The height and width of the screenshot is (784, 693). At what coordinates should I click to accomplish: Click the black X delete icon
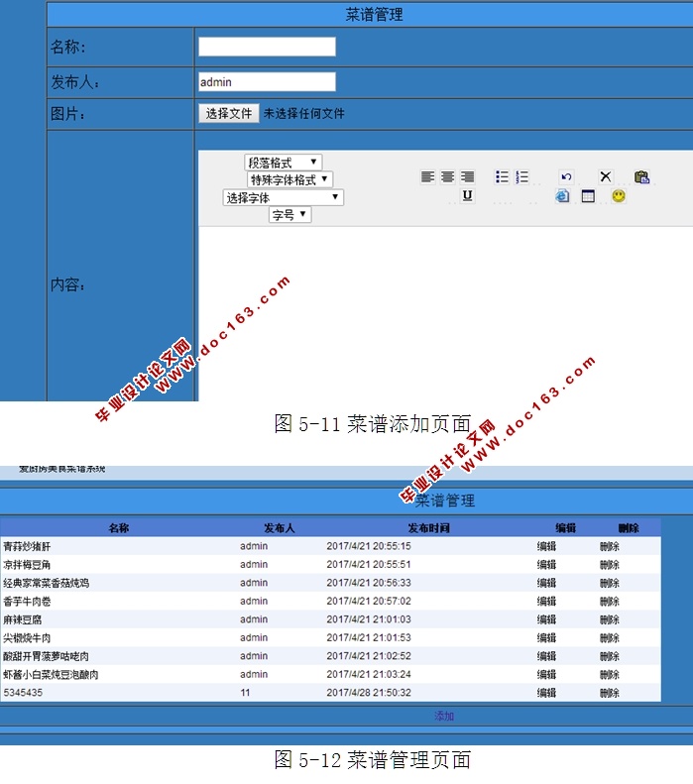coord(606,176)
